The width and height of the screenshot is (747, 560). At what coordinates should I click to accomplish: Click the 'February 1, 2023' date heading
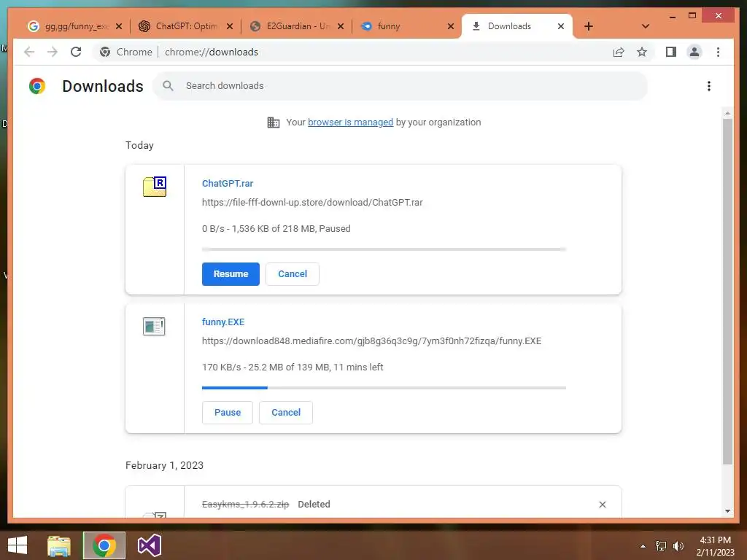tap(164, 465)
